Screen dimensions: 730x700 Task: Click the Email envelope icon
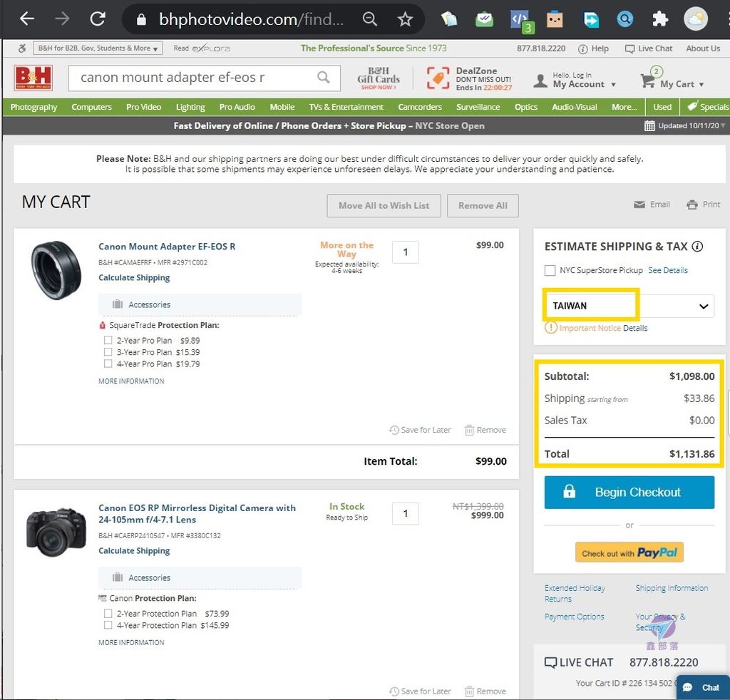639,205
